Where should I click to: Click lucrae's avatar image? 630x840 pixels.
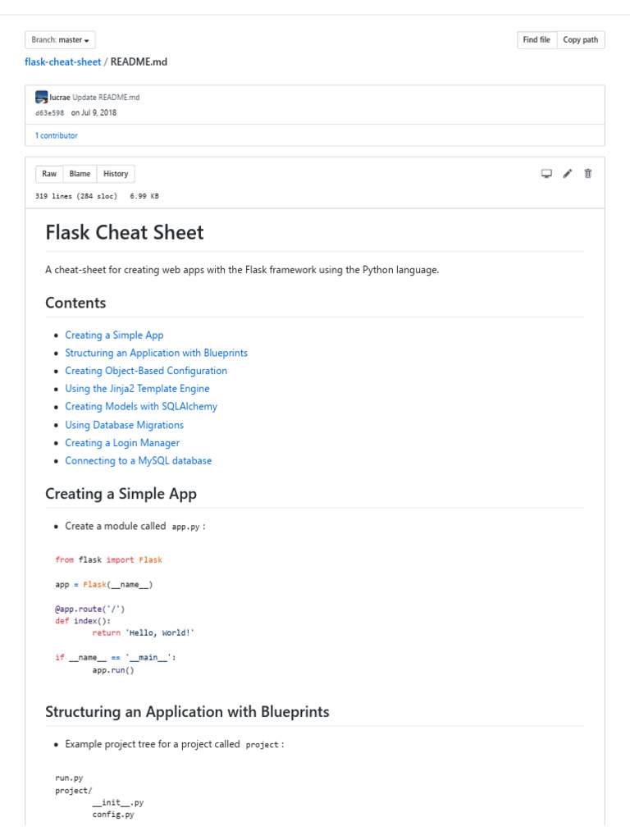[x=42, y=97]
